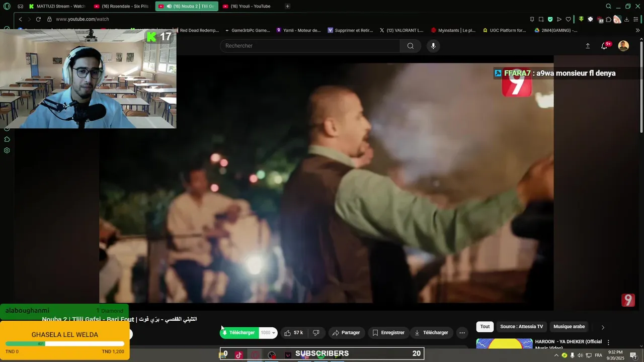Switch to the Rosendale - Six Pills tab
Screen dimensions: 644x362
(122, 6)
